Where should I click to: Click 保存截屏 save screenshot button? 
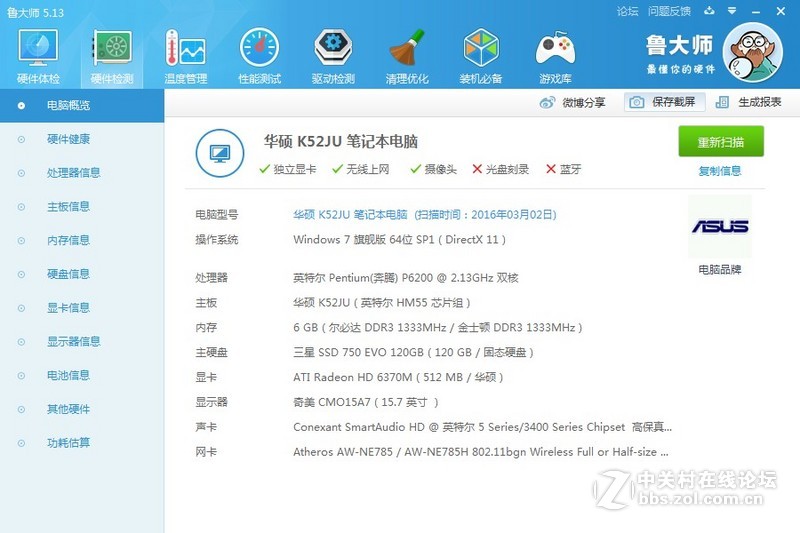pos(664,102)
